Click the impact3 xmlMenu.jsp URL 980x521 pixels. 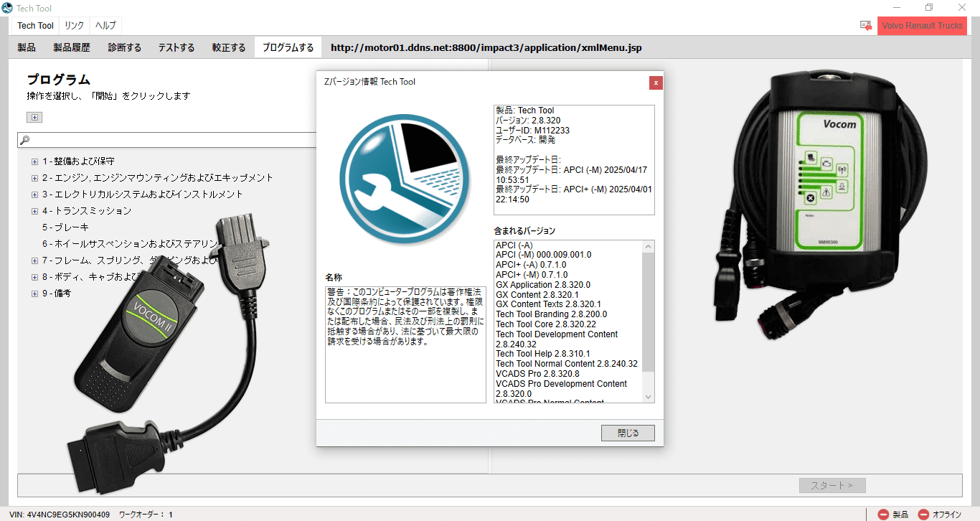tap(486, 48)
